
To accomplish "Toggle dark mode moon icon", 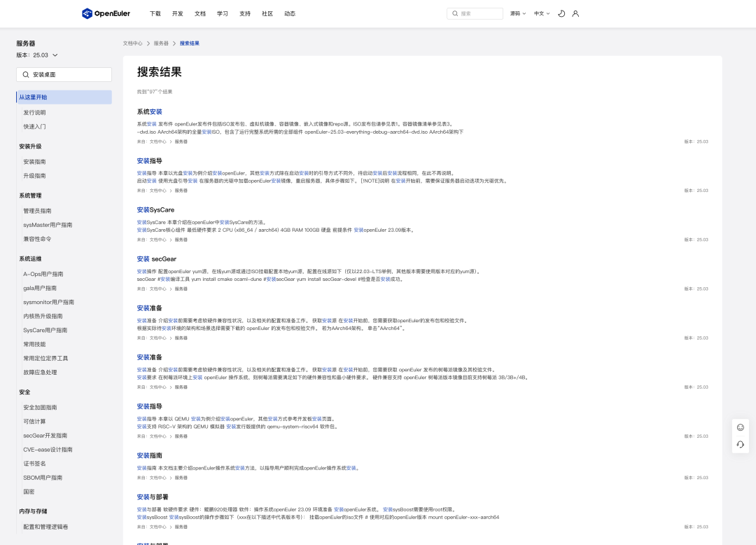I will pos(561,13).
